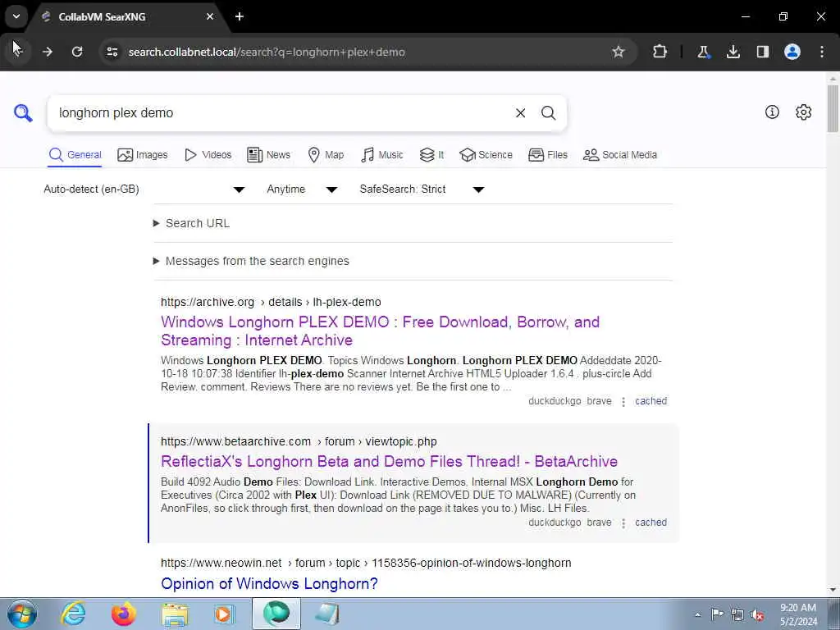Switch to the Map category tab
The image size is (840, 630).
pos(326,155)
